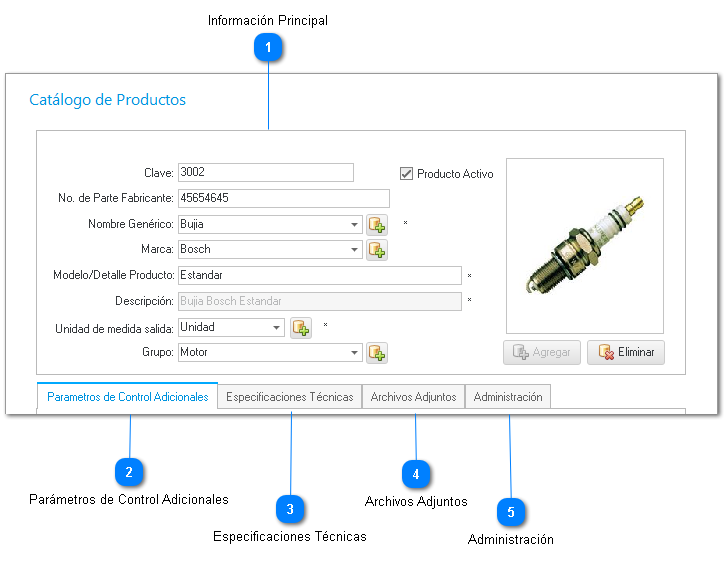Expand the Grupo dropdown showing Motor
The width and height of the screenshot is (727, 563).
tap(354, 352)
